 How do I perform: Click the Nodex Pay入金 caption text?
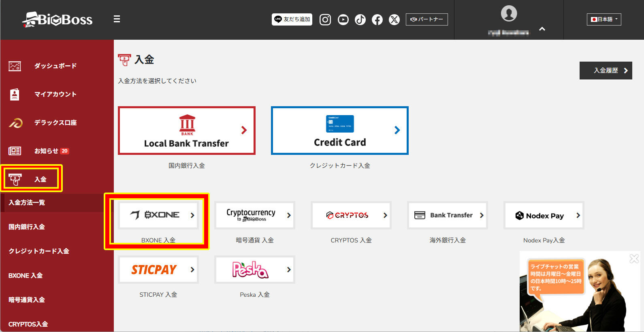[x=544, y=240]
